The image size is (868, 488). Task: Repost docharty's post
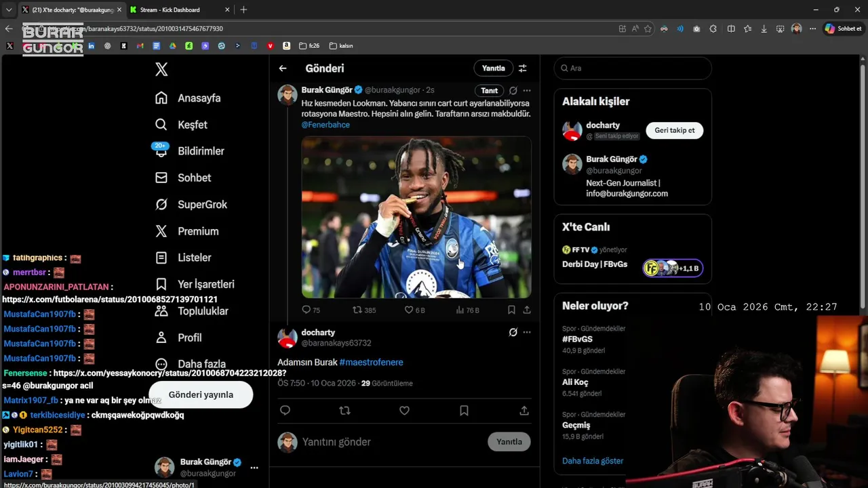pyautogui.click(x=344, y=411)
